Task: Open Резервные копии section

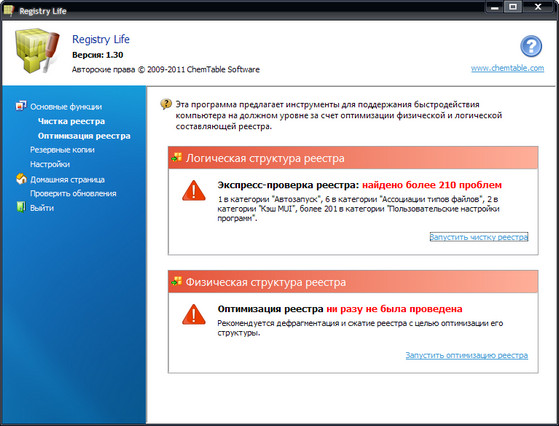Action: coord(62,150)
